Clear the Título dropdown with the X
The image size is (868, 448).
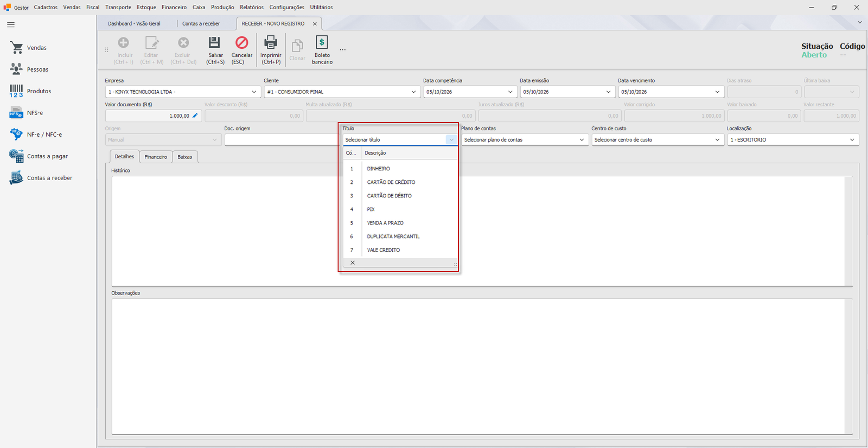(x=353, y=263)
